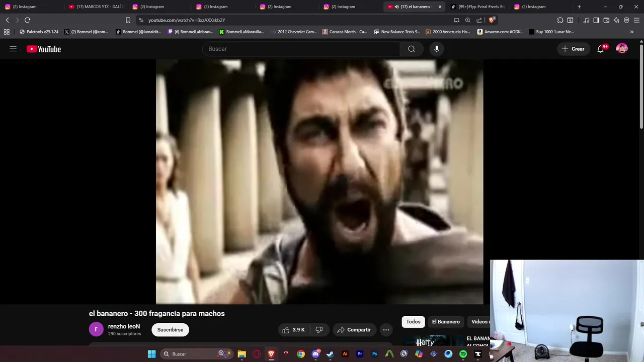Open Spotify from the taskbar
This screenshot has width=644, height=362.
(x=463, y=354)
